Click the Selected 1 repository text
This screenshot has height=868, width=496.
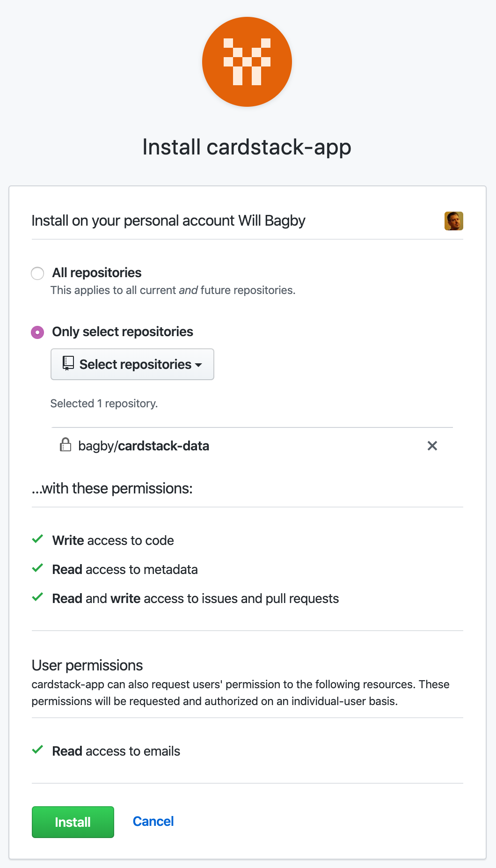104,403
